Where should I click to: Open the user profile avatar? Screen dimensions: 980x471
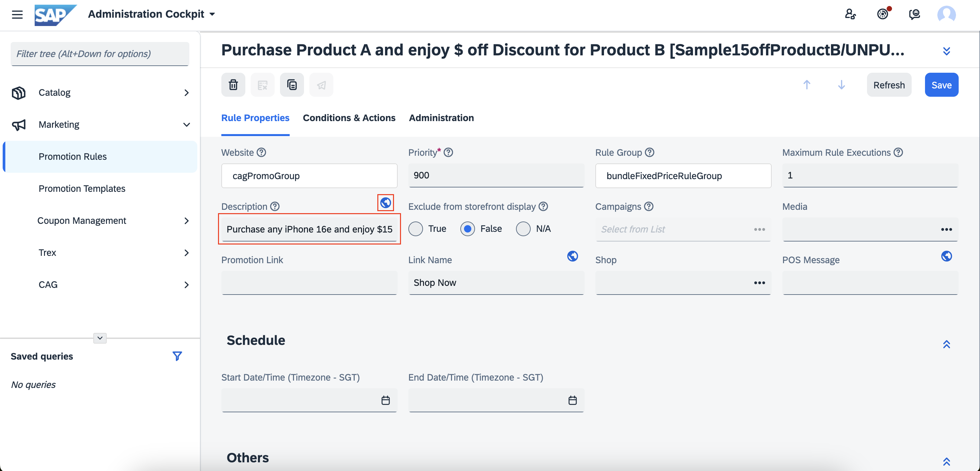(946, 14)
